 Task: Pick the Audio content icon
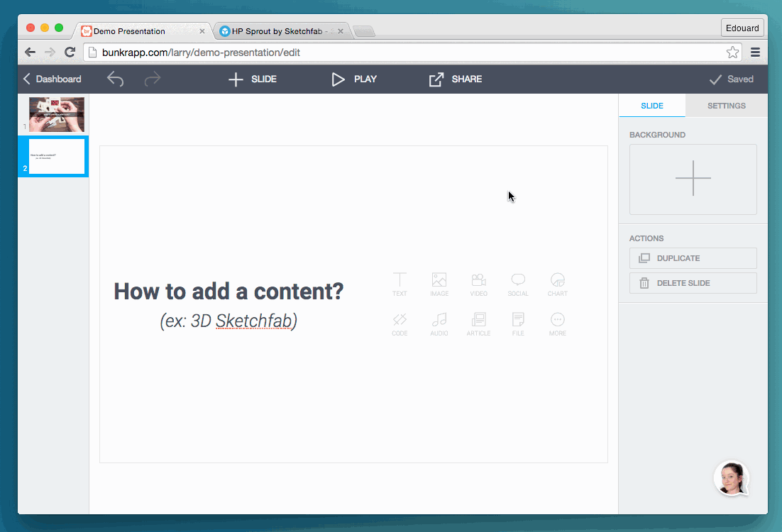pyautogui.click(x=439, y=323)
